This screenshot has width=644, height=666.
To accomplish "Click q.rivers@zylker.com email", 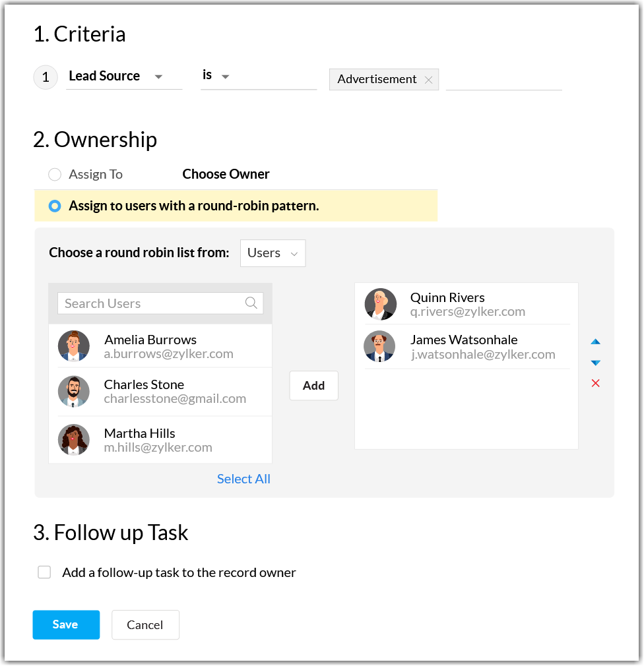I will point(468,312).
